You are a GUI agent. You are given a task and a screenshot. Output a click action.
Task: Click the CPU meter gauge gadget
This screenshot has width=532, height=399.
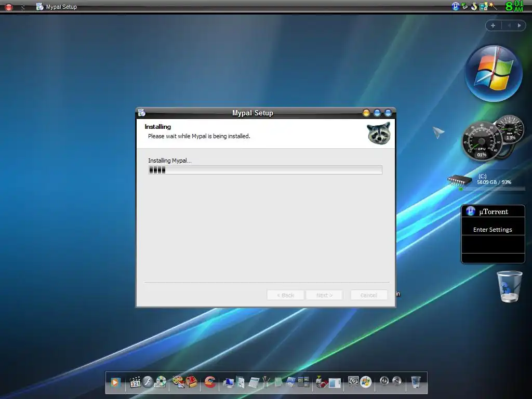pyautogui.click(x=482, y=141)
